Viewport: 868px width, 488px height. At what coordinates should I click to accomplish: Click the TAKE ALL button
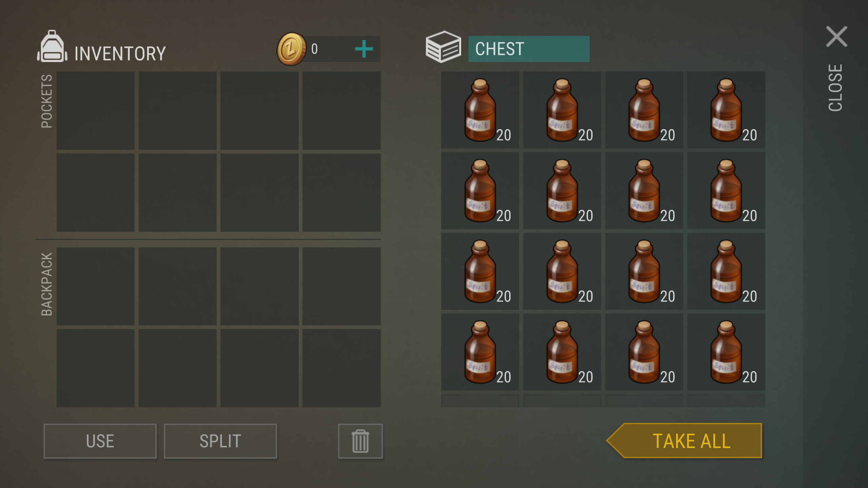(x=684, y=441)
